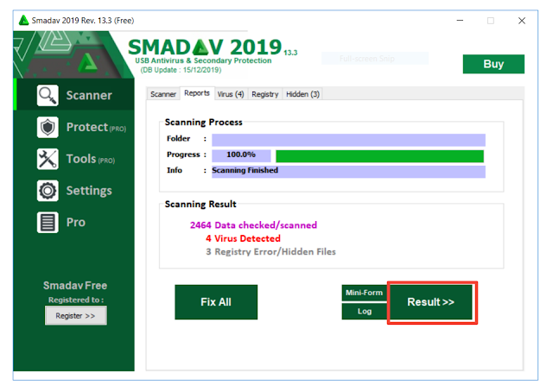Click the green triangle Smadav banner logo
The height and width of the screenshot is (392, 553).
(87, 63)
